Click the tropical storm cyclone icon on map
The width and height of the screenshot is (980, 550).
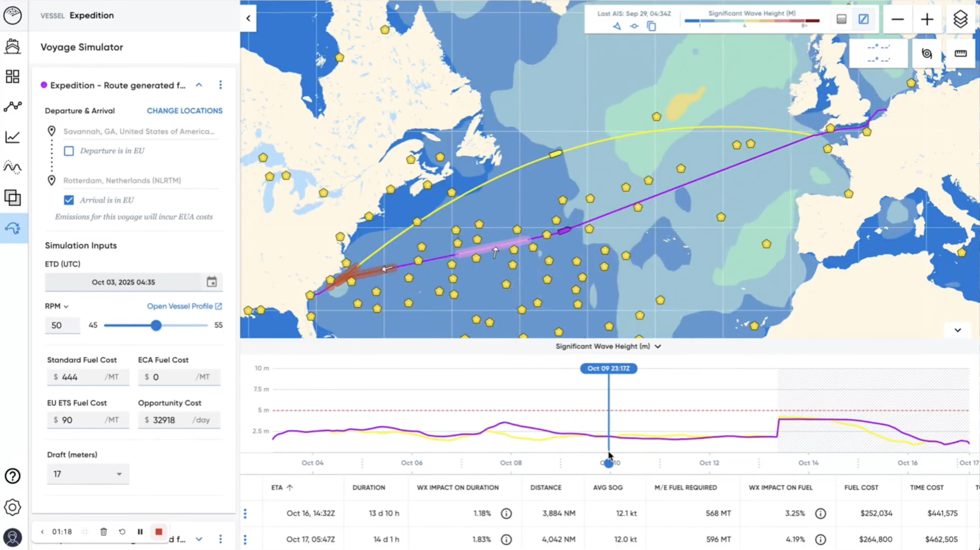click(927, 53)
